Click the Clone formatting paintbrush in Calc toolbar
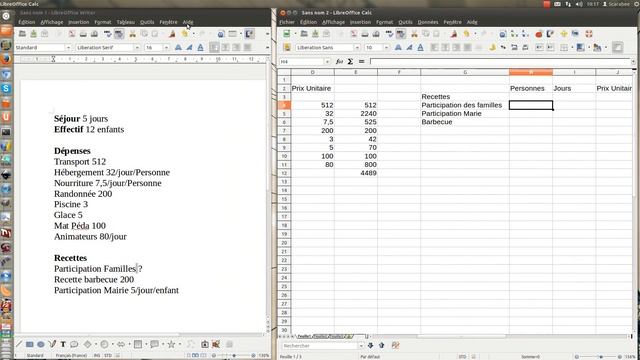This screenshot has height=360, width=640. pyautogui.click(x=454, y=34)
